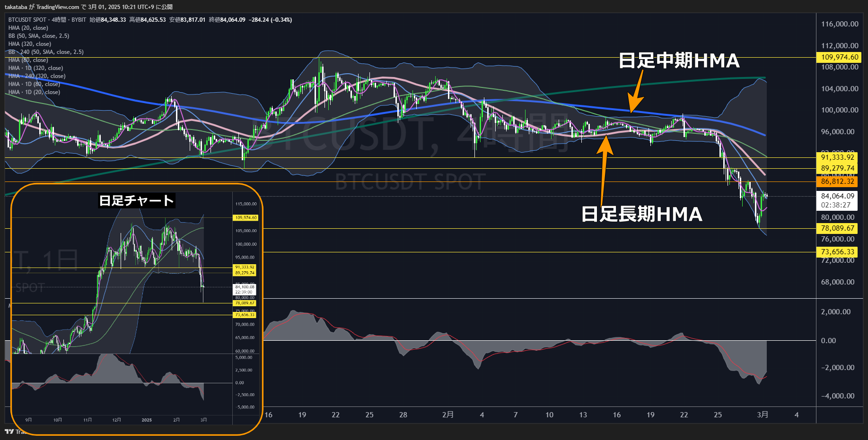Click the 115,000.00 tick on inset chart axis

tap(246, 204)
